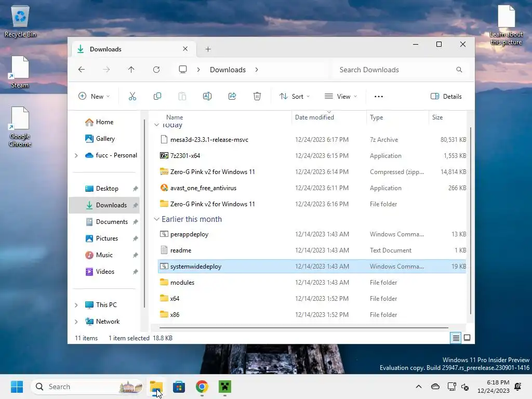Screen dimensions: 532x399
Task: Open the Windows Start menu
Action: point(17,387)
